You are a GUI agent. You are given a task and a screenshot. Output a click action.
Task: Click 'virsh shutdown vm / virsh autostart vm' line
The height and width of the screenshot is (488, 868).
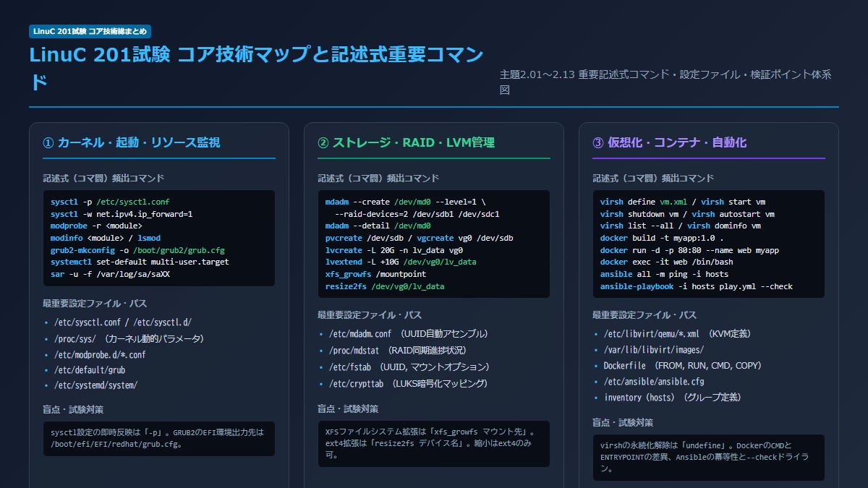(687, 215)
